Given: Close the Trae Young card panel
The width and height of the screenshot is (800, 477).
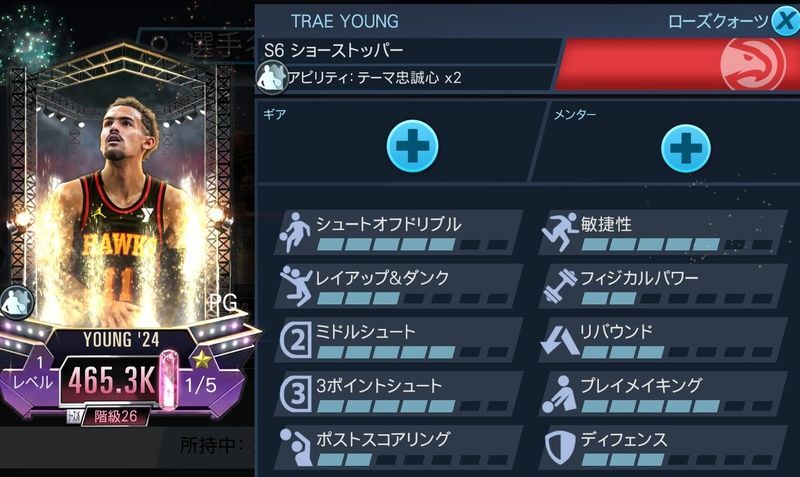Looking at the screenshot, I should (786, 19).
